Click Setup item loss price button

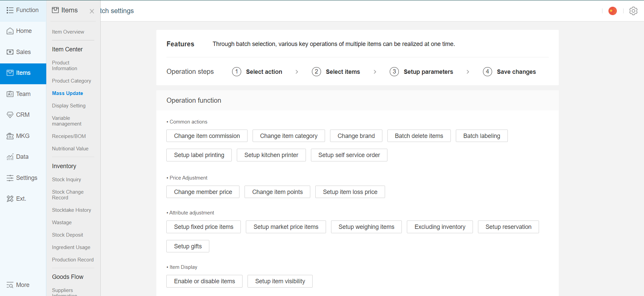[350, 192]
